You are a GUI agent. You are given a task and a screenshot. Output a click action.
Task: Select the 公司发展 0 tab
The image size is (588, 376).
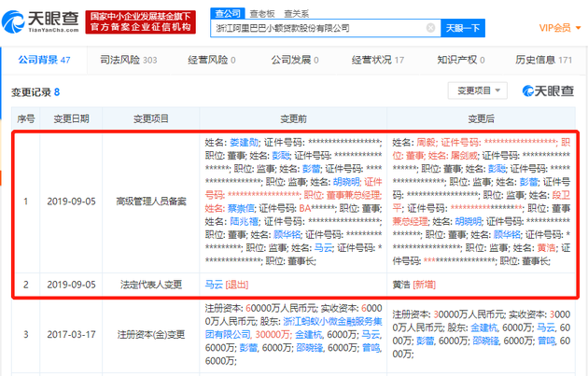coord(295,60)
